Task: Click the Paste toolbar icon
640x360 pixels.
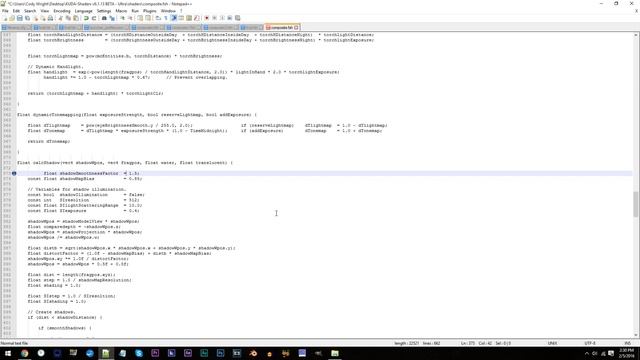Action: coord(76,18)
